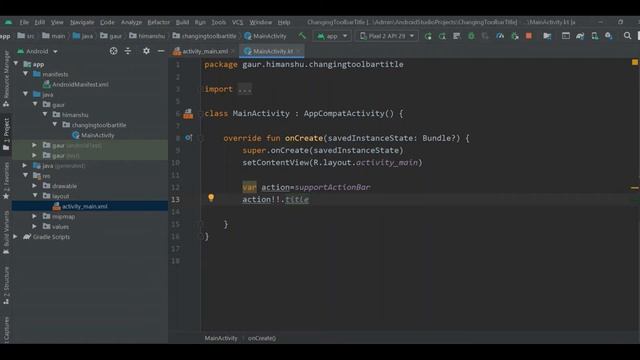This screenshot has height=360, width=640.
Task: Click the onCreate() breadcrumb at editor bottom
Action: click(x=262, y=338)
